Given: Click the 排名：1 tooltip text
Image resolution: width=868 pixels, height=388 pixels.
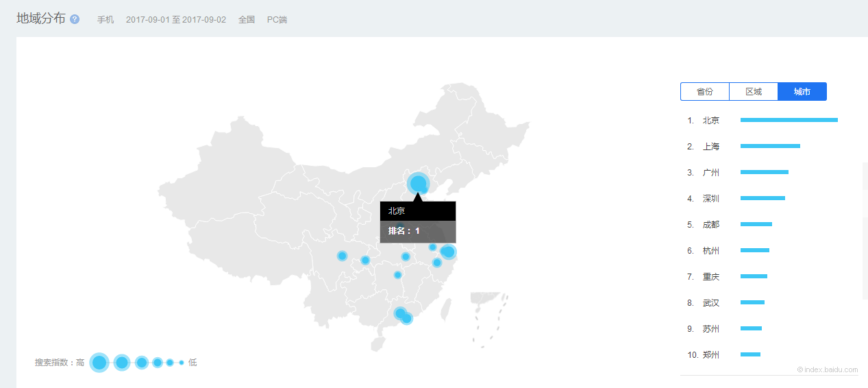Looking at the screenshot, I should [404, 231].
